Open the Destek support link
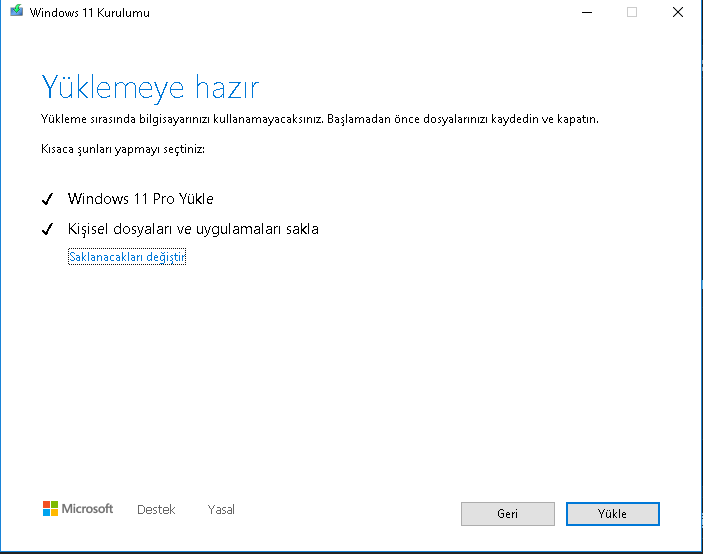The width and height of the screenshot is (703, 554). (156, 510)
